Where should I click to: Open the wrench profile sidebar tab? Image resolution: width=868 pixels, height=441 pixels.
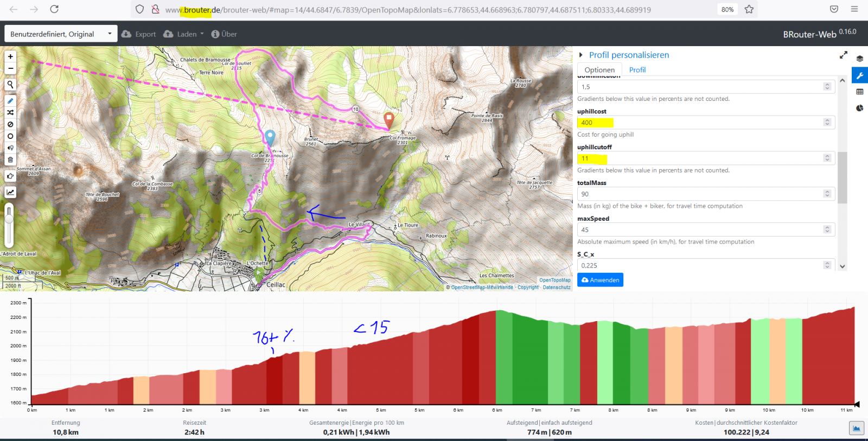point(860,75)
